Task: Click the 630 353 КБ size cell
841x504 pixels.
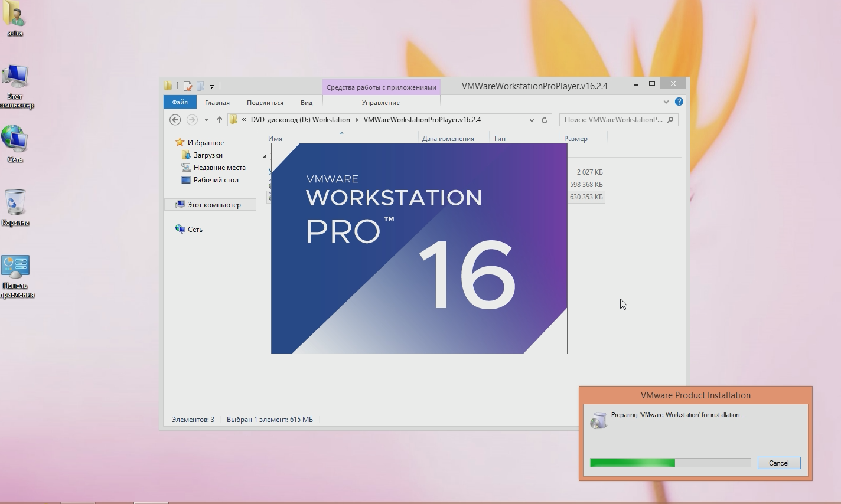Action: (586, 197)
